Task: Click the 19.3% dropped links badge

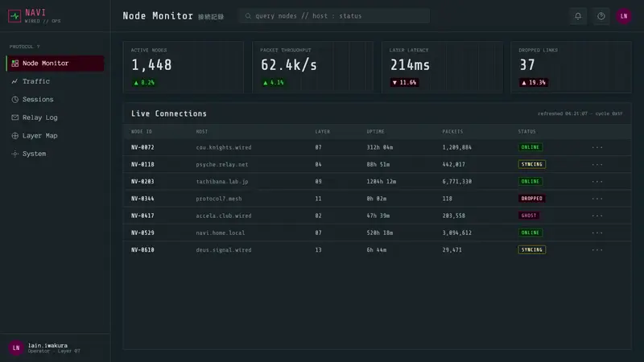Action: click(x=534, y=83)
